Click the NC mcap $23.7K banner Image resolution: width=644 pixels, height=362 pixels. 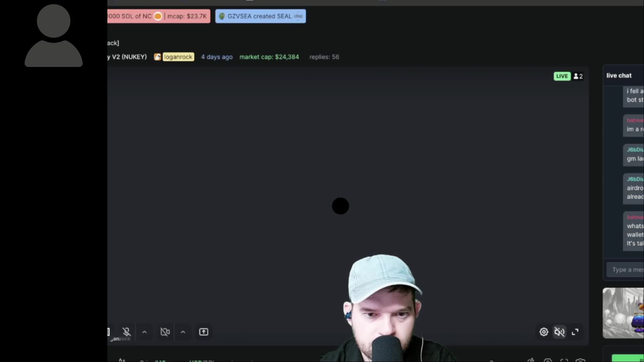pyautogui.click(x=187, y=16)
